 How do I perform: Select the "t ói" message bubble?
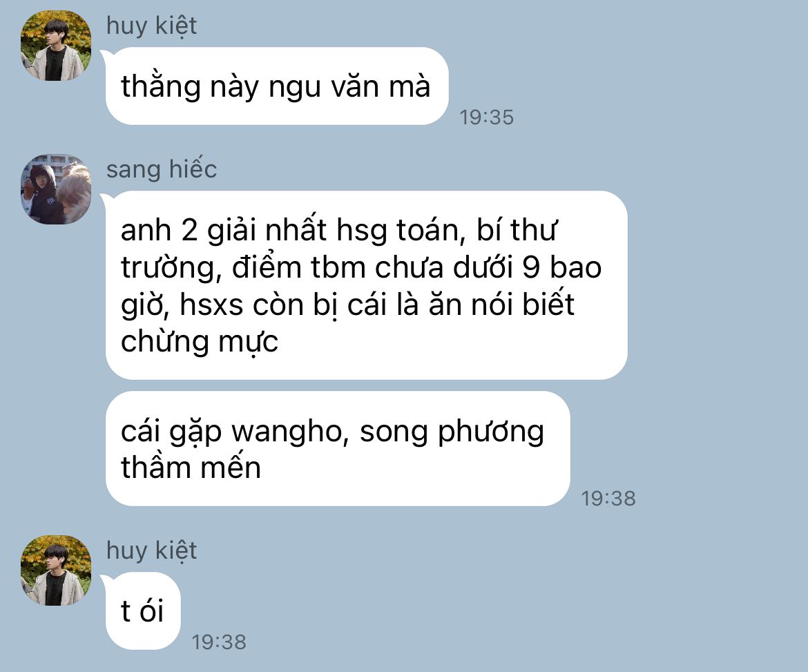(x=143, y=611)
